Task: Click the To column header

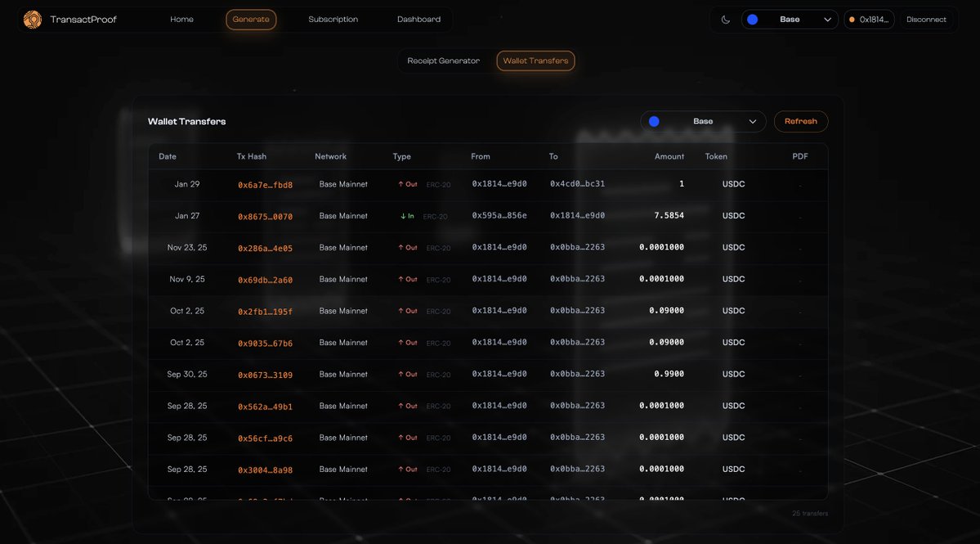Action: click(553, 156)
